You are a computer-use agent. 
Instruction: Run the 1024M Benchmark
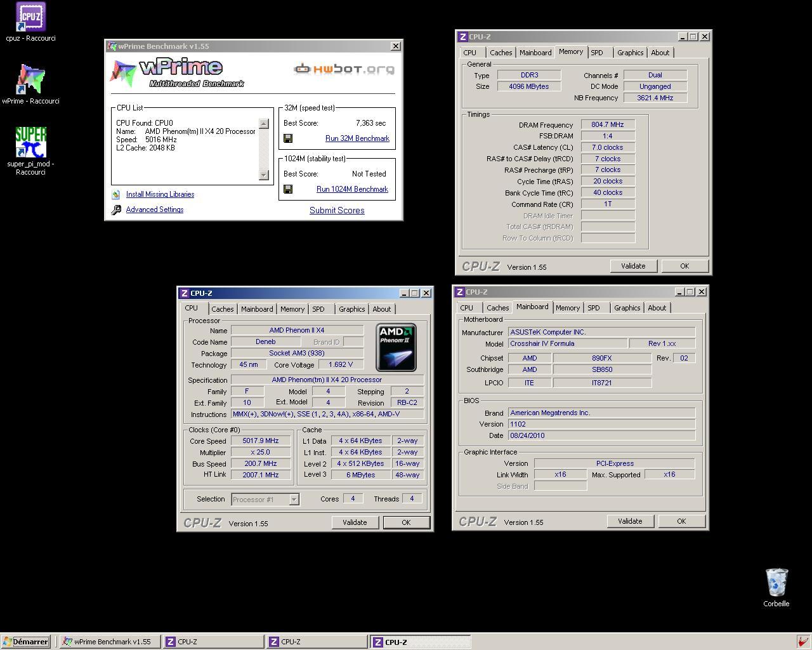(x=352, y=189)
